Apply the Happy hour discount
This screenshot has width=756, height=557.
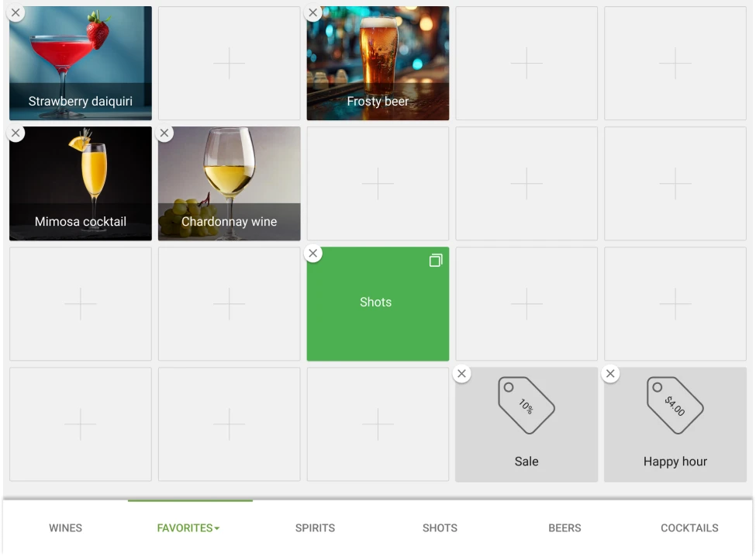click(674, 424)
